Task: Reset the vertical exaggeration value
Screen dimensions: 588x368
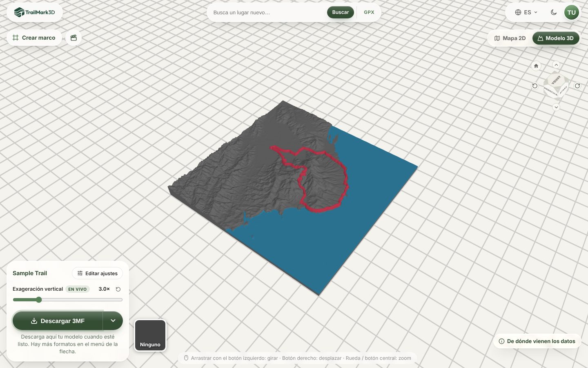Action: pos(118,289)
